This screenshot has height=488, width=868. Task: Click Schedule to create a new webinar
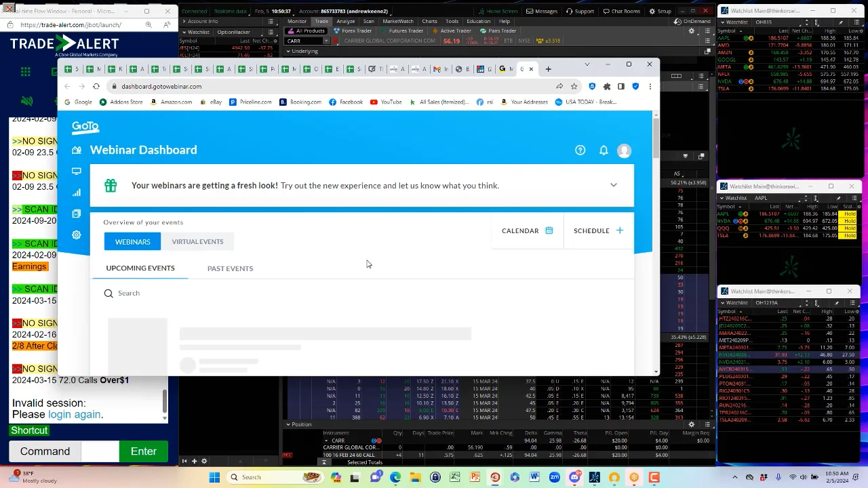click(x=598, y=230)
